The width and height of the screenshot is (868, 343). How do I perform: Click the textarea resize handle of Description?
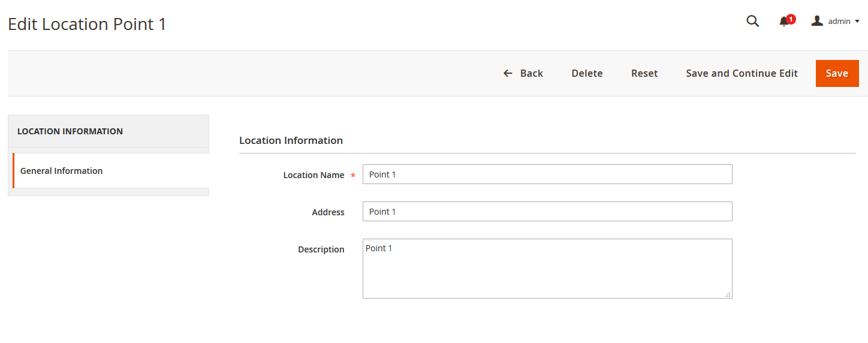coord(728,294)
